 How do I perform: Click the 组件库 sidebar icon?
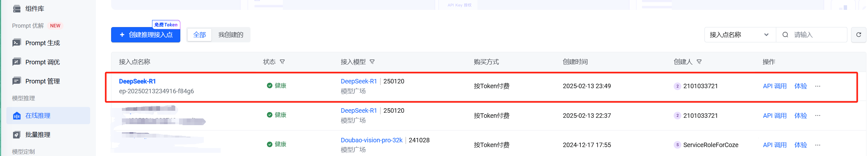tap(17, 9)
